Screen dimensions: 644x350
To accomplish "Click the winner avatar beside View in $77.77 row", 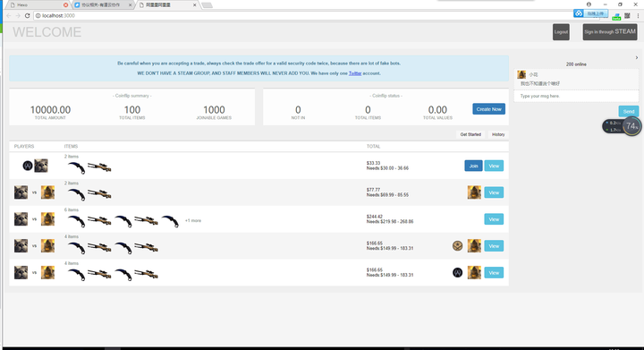I will click(x=474, y=192).
